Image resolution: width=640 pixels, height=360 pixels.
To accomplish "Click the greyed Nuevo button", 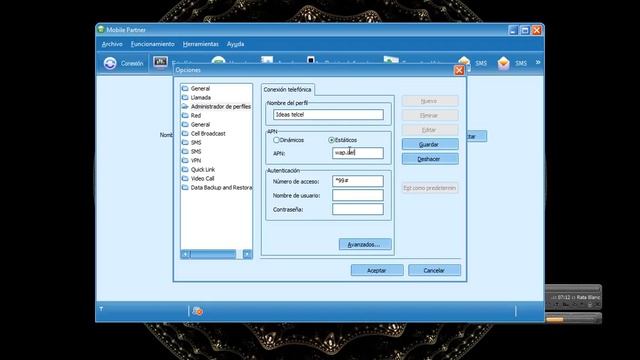I will (430, 101).
